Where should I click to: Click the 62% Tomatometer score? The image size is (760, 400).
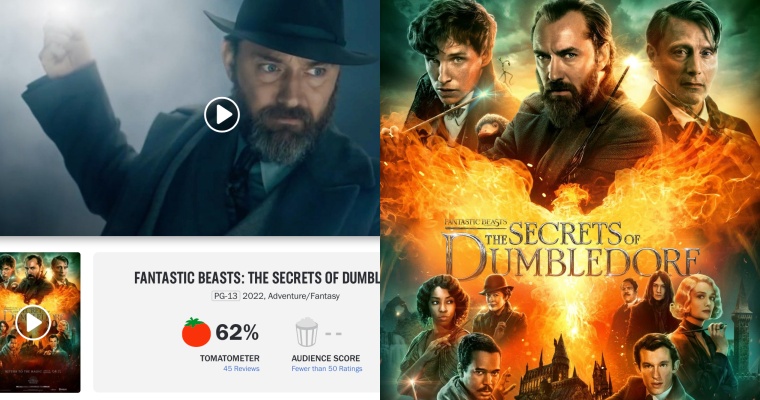237,333
